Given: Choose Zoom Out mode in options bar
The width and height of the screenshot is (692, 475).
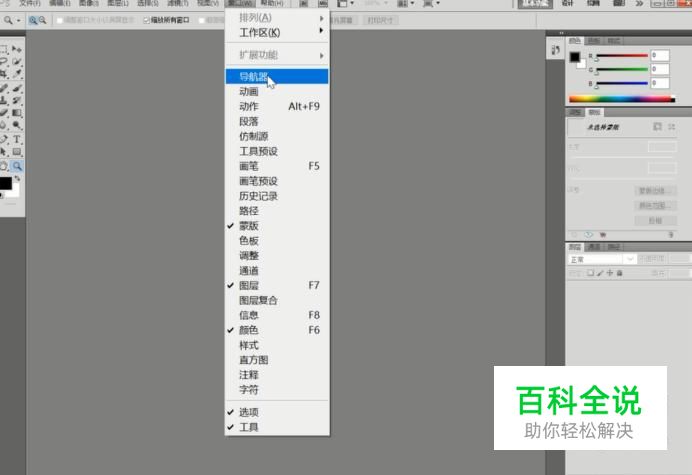Looking at the screenshot, I should click(42, 20).
